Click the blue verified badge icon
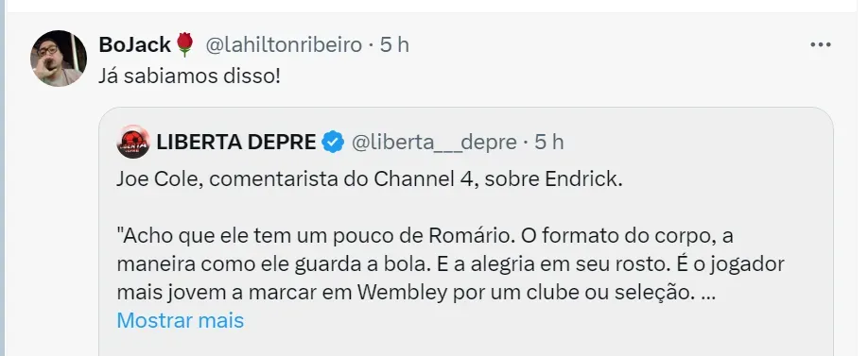This screenshot has width=868, height=356. 333,142
